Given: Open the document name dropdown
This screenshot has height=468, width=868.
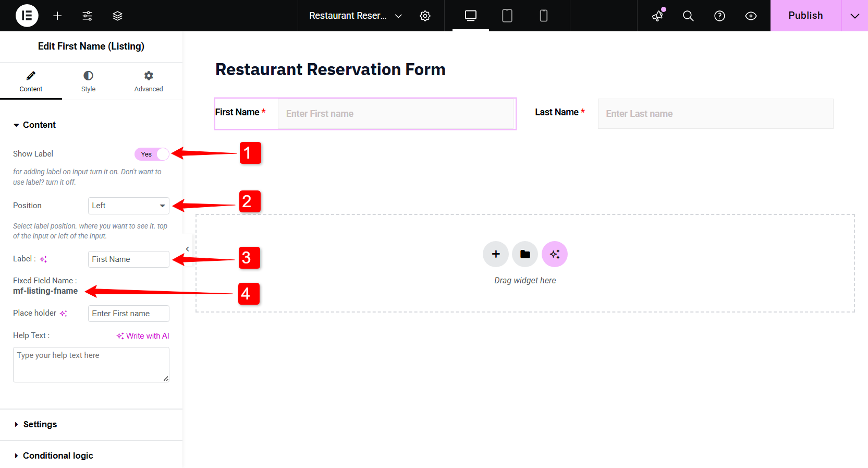Looking at the screenshot, I should 355,16.
